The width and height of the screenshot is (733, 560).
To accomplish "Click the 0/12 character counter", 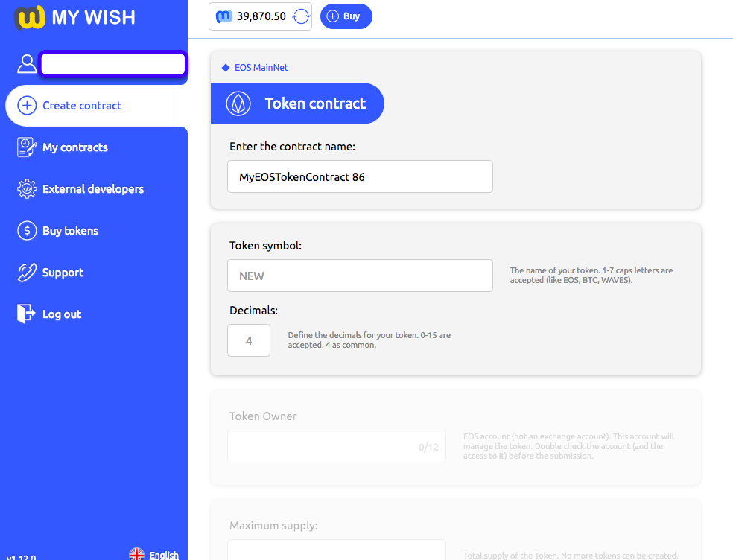I will [428, 448].
